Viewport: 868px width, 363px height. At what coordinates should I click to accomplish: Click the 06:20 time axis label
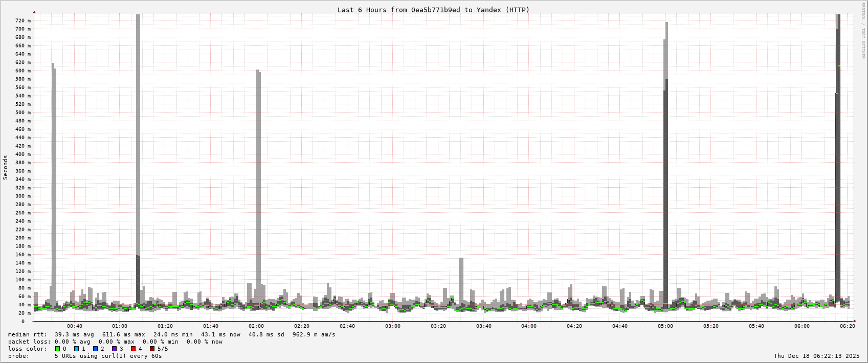click(847, 326)
